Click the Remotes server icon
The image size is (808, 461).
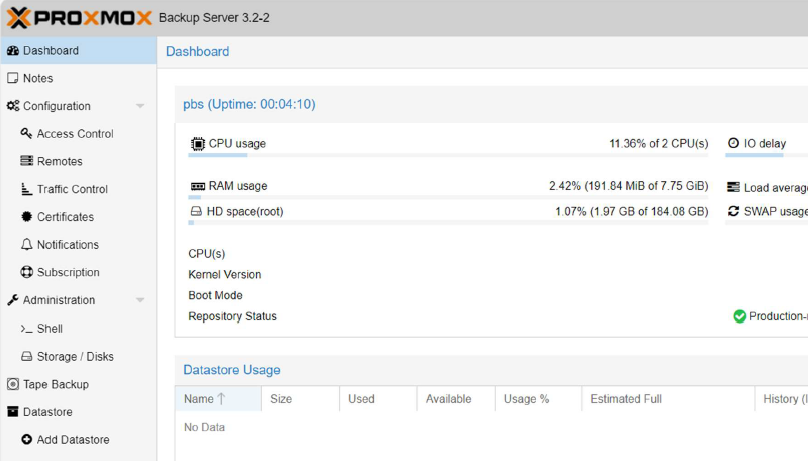[x=26, y=161]
